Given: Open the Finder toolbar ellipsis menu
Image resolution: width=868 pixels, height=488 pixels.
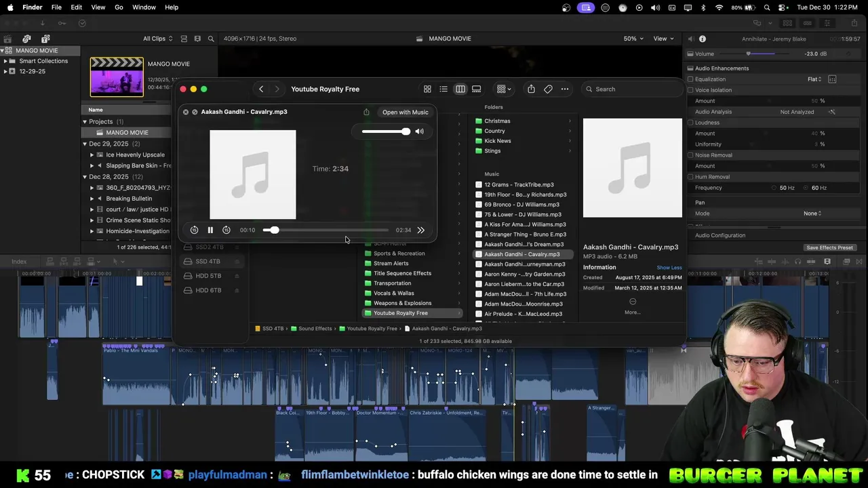Looking at the screenshot, I should [565, 89].
